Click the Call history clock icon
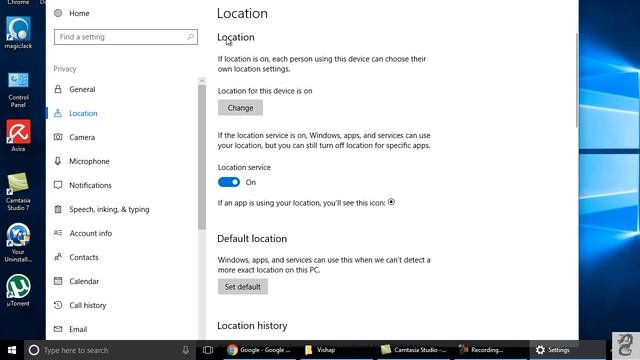This screenshot has width=640, height=360. (x=58, y=305)
